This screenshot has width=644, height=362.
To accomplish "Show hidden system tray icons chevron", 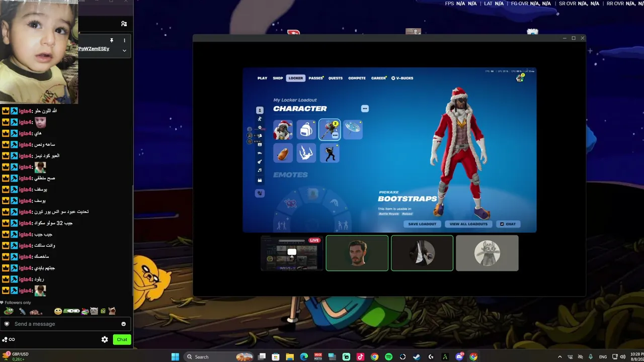I will (559, 357).
